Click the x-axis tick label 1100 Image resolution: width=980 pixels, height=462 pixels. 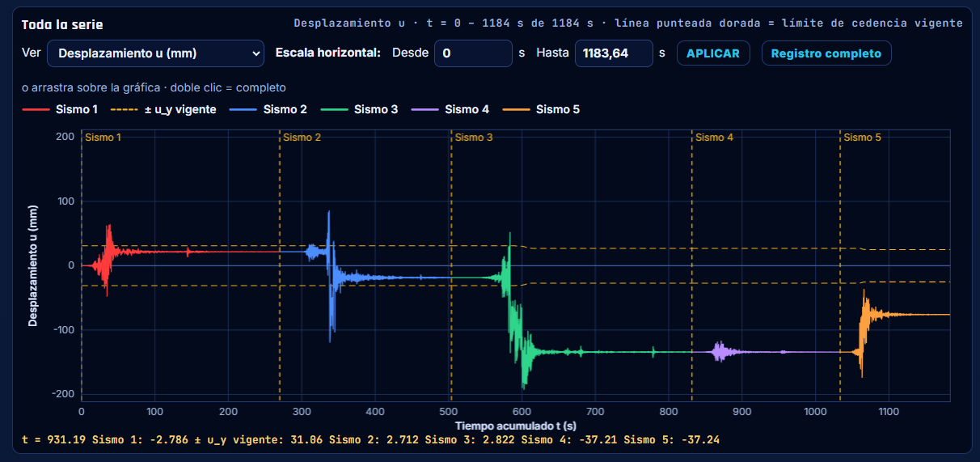click(889, 412)
